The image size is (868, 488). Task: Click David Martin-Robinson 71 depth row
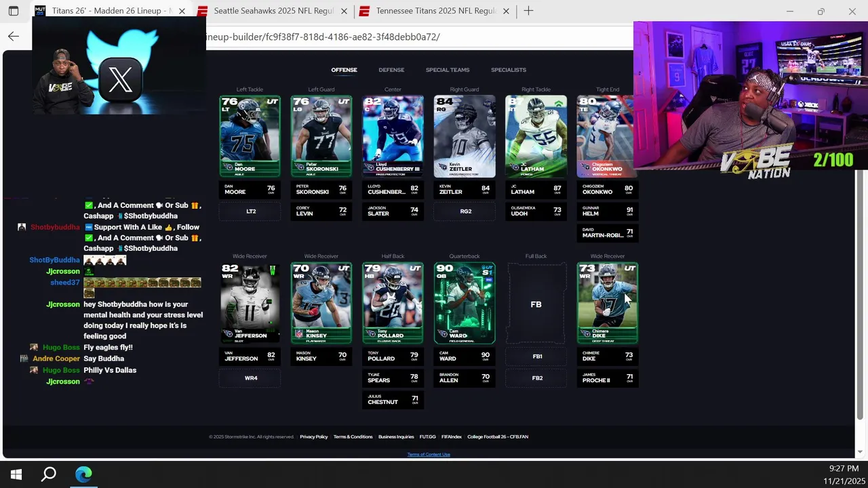[x=608, y=233]
